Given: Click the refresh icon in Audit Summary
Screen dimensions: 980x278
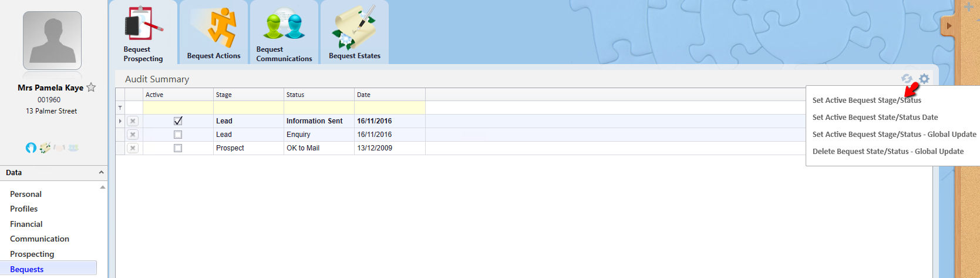Looking at the screenshot, I should click(x=907, y=79).
